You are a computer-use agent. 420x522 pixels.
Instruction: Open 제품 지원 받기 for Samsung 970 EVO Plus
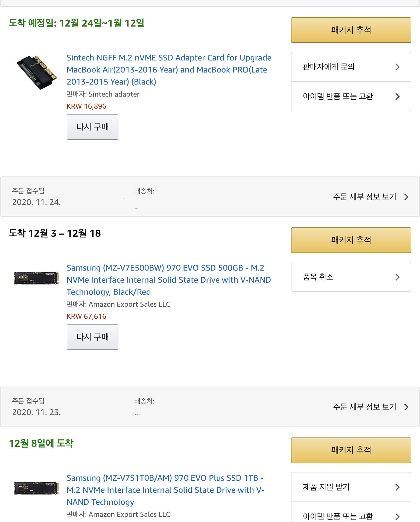[x=351, y=487]
